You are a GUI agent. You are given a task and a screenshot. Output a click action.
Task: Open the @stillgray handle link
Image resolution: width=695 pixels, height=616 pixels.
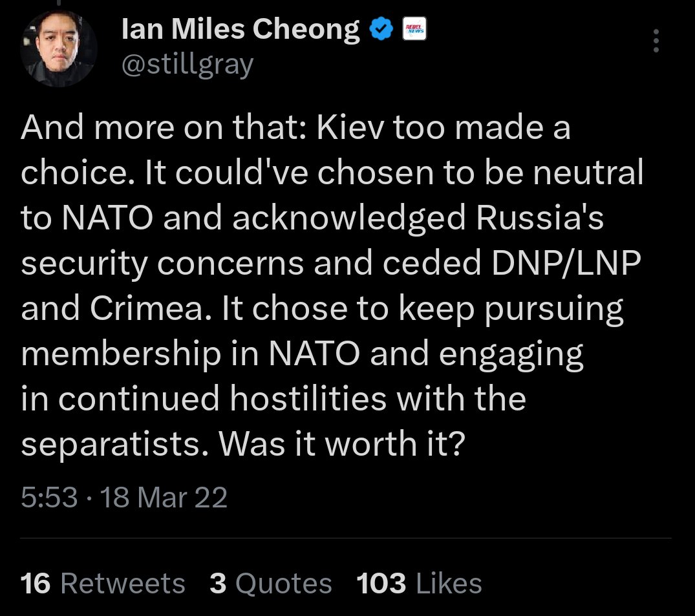187,65
